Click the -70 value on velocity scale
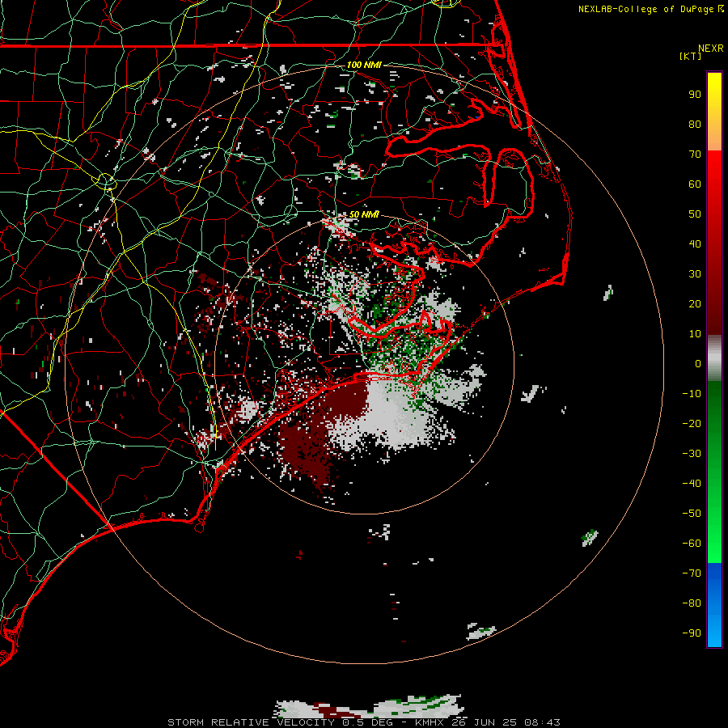Viewport: 728px width, 728px height. [x=692, y=573]
